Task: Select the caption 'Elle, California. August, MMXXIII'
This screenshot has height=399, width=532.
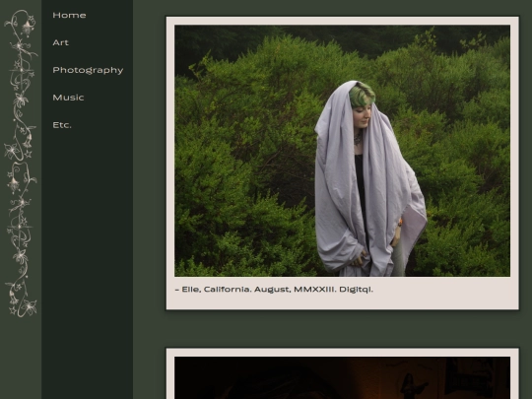Action: (258, 290)
